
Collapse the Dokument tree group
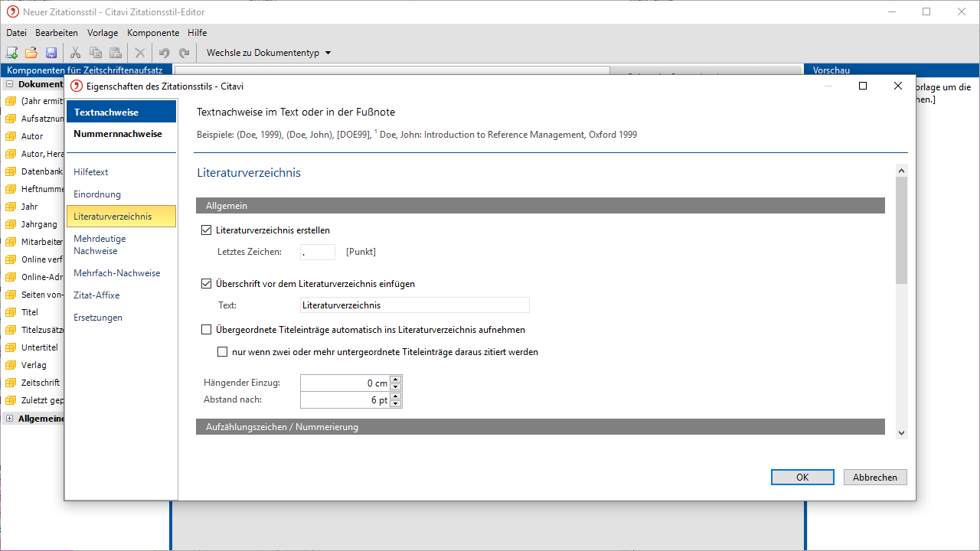(10, 84)
